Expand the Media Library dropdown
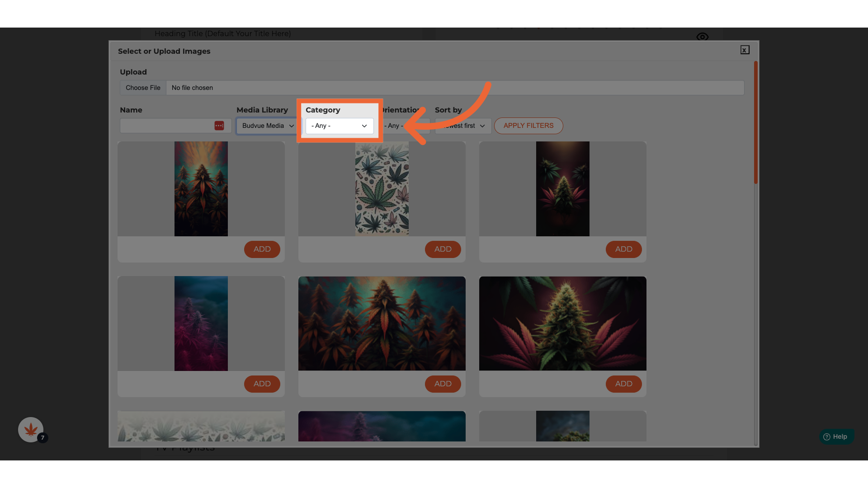Screen dimensions: 868x488 pos(267,126)
